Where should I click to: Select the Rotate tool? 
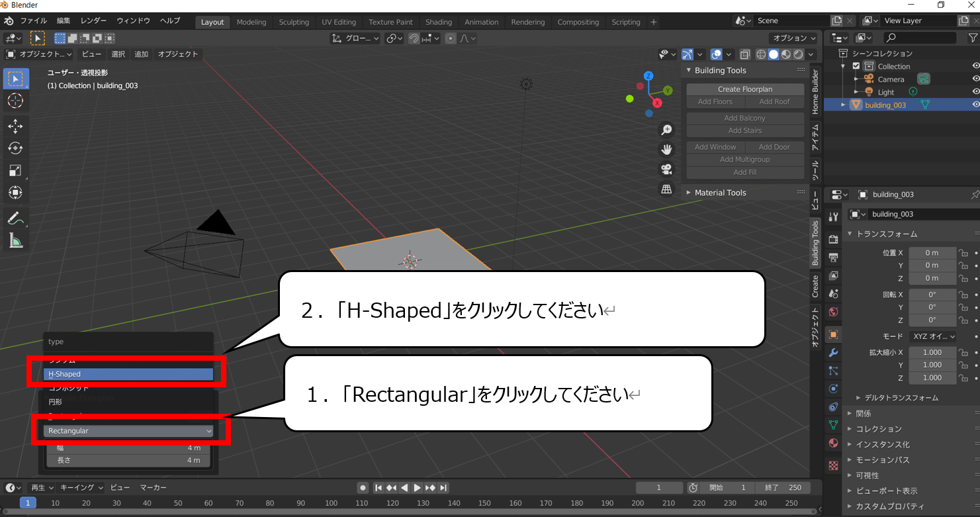(x=16, y=148)
